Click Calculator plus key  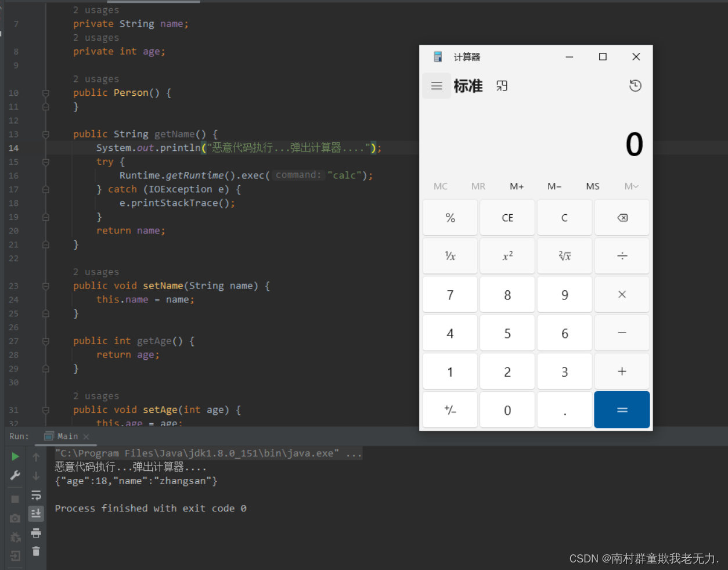622,371
